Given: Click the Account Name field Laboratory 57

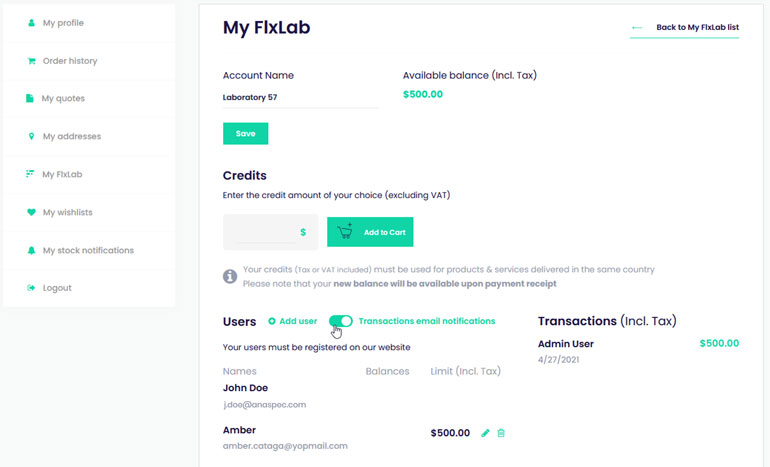Looking at the screenshot, I should coord(300,97).
